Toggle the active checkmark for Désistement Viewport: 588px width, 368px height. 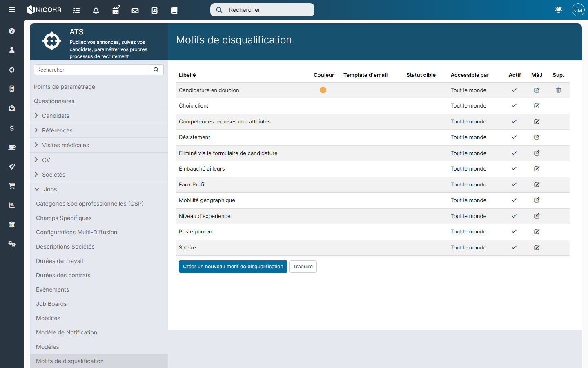514,137
